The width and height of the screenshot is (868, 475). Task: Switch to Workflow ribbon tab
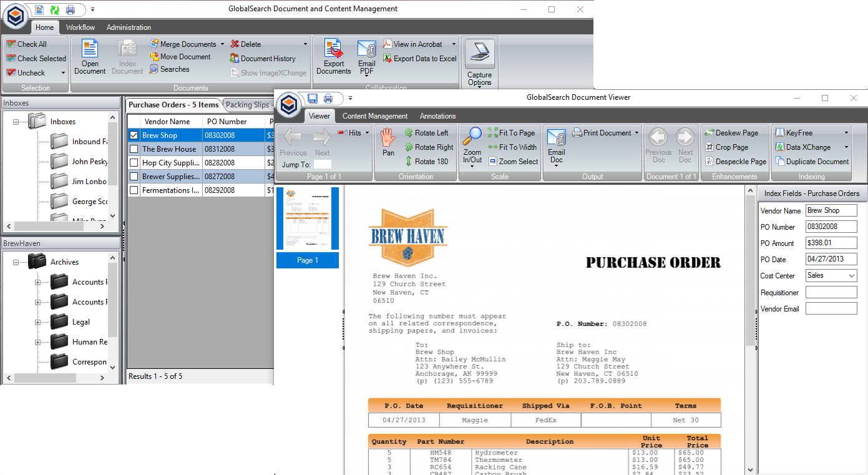pos(80,27)
